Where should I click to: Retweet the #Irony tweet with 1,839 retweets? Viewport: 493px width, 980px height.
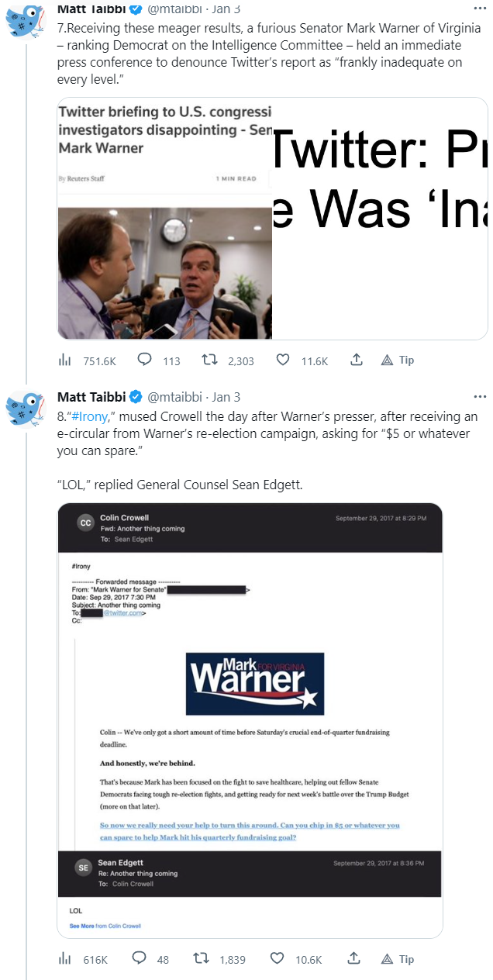[201, 958]
